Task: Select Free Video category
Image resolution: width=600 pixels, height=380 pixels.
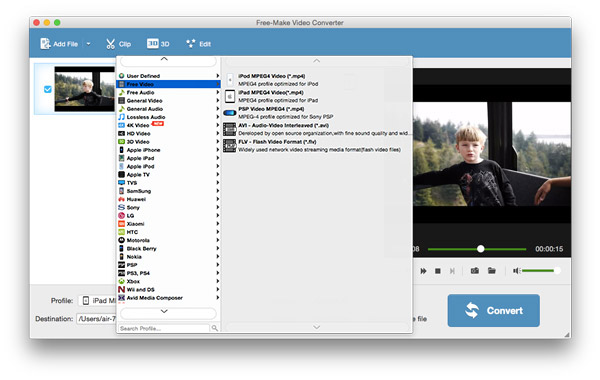Action: 168,84
